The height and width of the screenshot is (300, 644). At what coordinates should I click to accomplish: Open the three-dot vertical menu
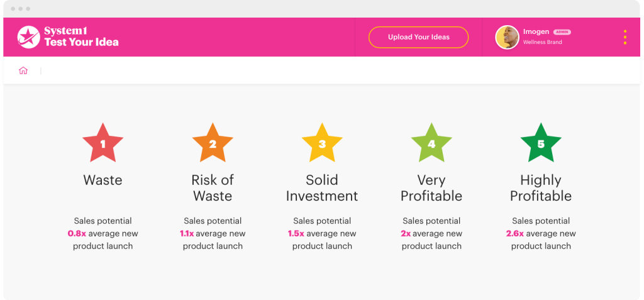click(x=625, y=37)
